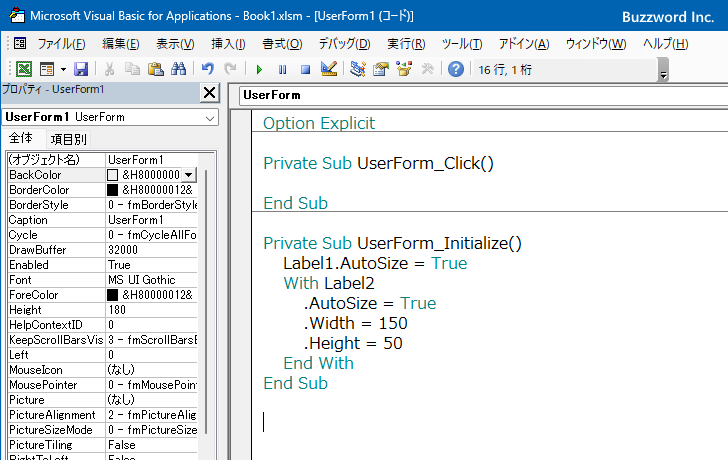The image size is (728, 460).
Task: Open Help with the question mark icon
Action: pyautogui.click(x=455, y=69)
